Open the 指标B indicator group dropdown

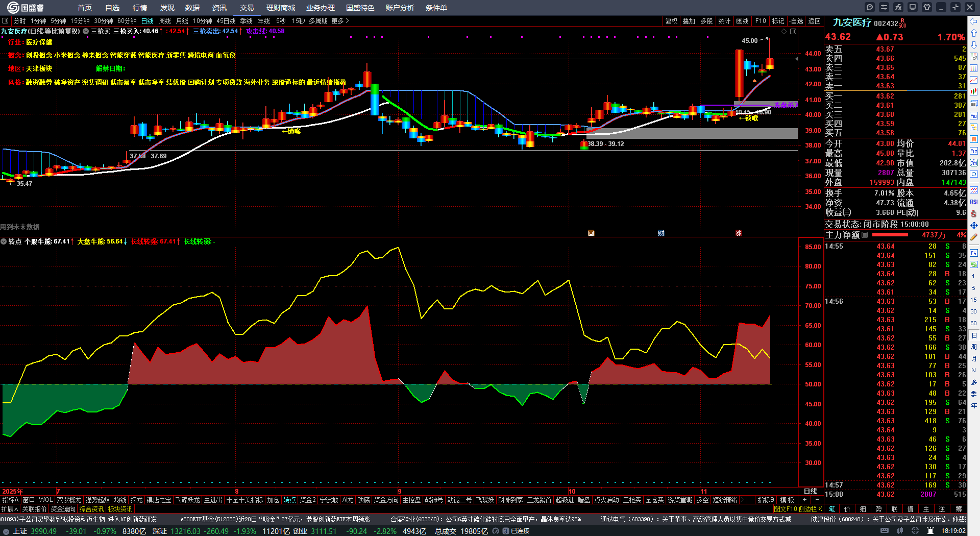pos(766,500)
